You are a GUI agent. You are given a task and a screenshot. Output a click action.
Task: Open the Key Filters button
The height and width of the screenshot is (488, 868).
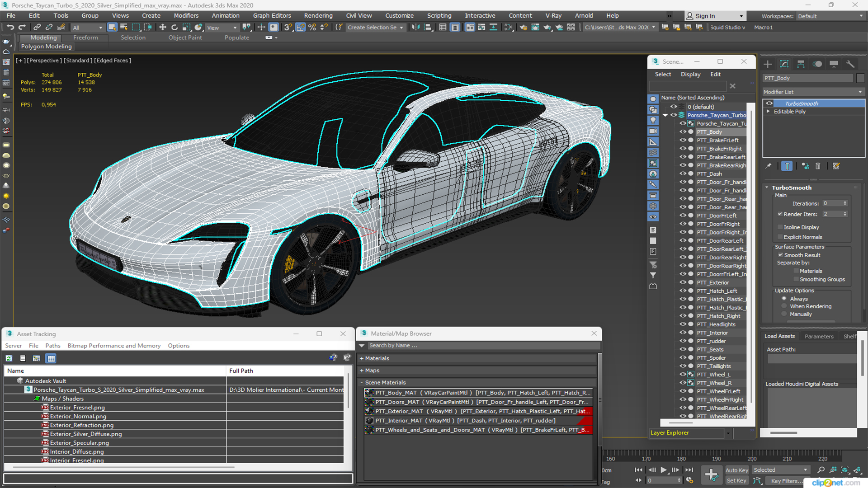pos(787,481)
